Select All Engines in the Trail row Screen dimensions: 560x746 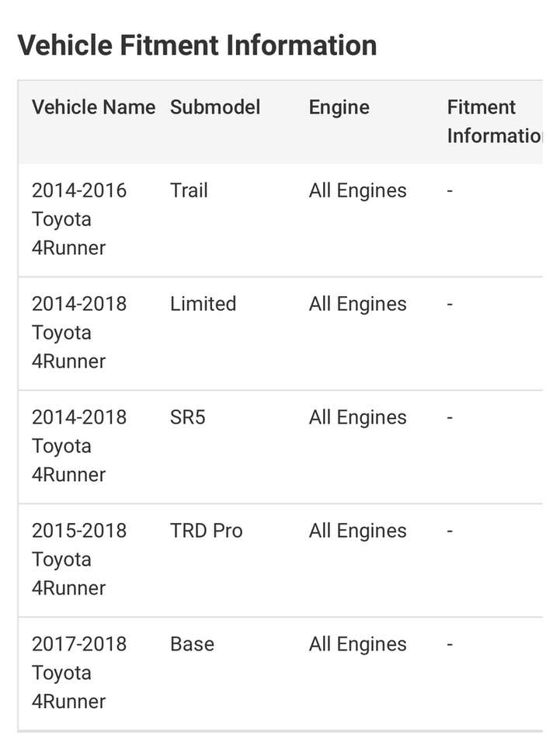(357, 190)
